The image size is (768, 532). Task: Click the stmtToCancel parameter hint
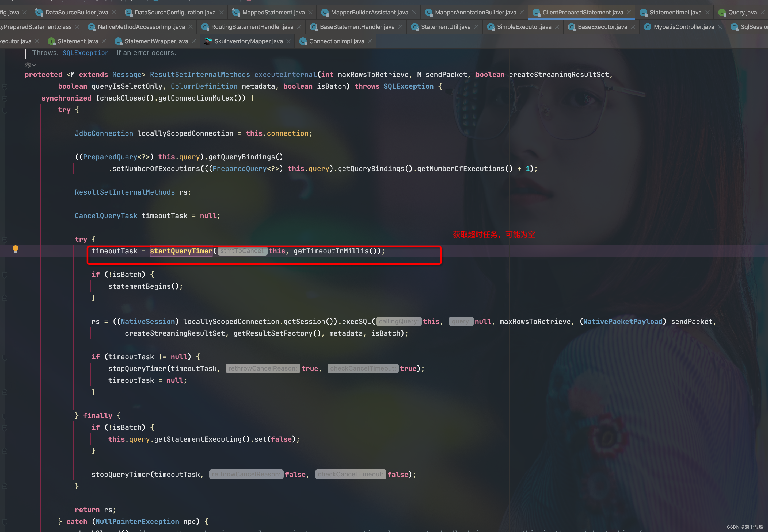coord(242,251)
